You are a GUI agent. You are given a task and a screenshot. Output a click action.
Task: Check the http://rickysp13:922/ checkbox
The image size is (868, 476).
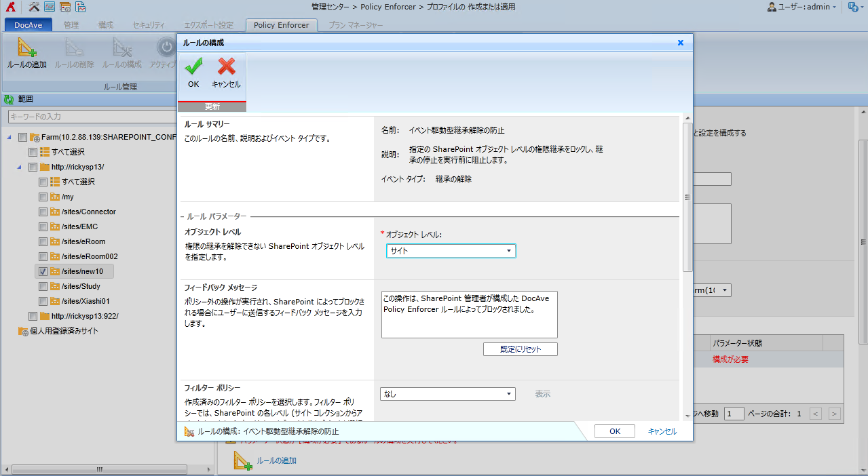pyautogui.click(x=33, y=316)
